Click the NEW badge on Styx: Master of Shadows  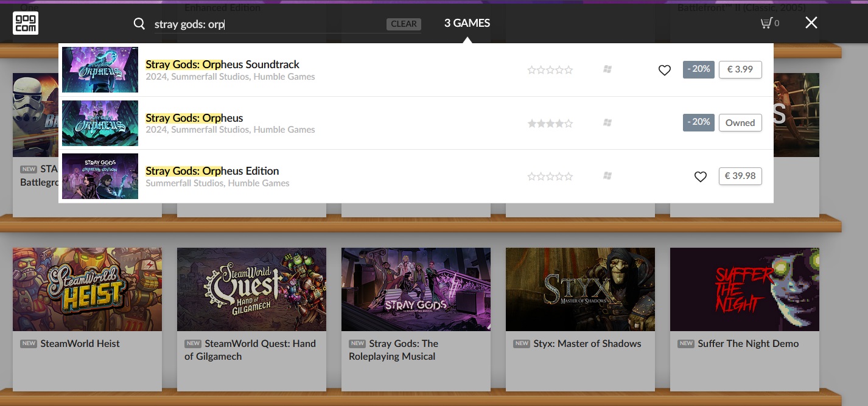[x=522, y=344]
